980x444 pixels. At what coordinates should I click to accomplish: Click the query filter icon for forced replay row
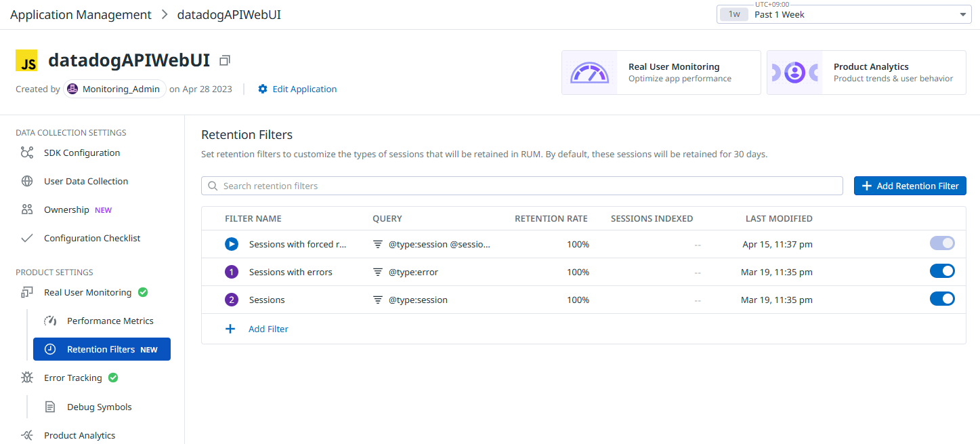(x=378, y=244)
